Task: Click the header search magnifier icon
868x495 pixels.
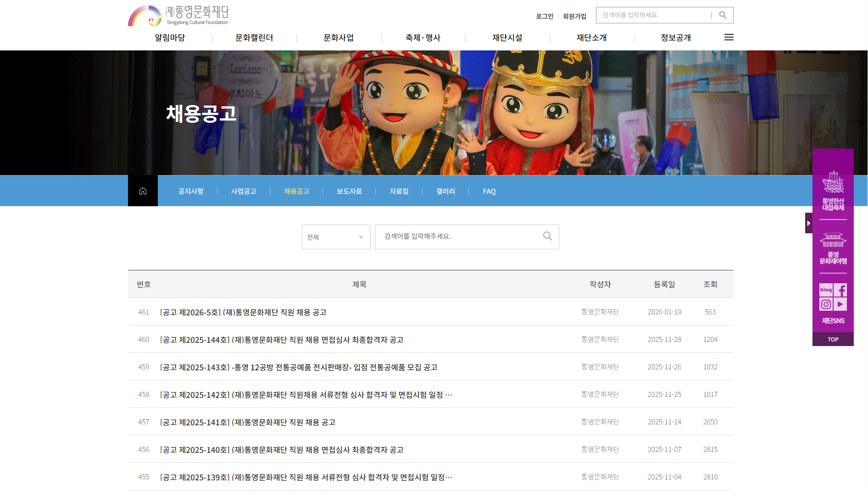Action: click(723, 15)
